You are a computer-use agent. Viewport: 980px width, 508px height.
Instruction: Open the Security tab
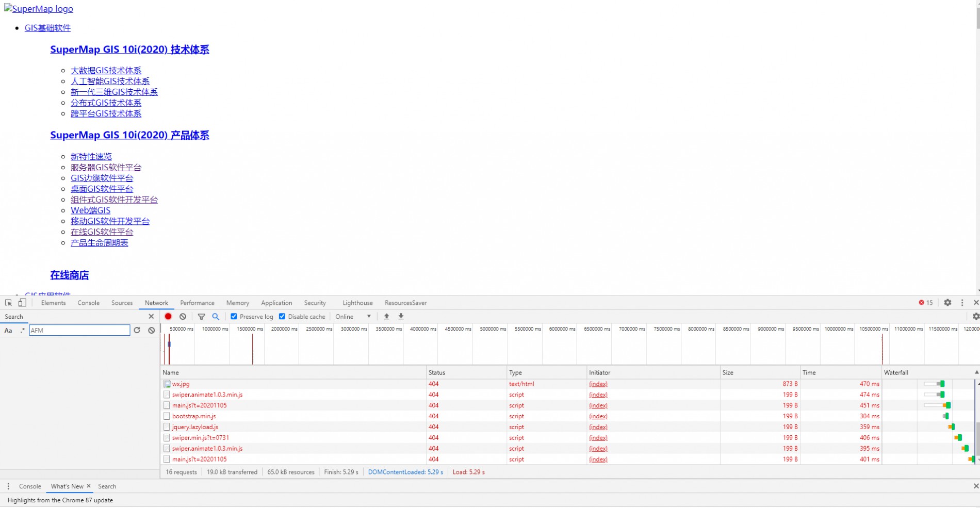(x=315, y=303)
